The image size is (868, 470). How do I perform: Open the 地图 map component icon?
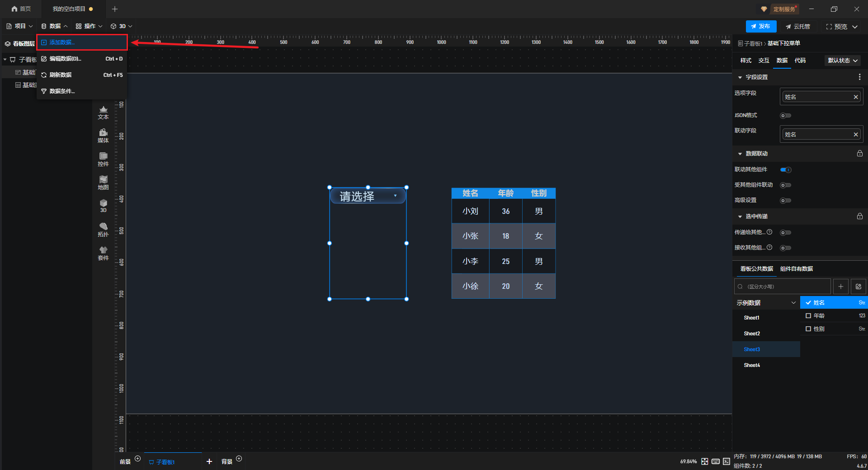(103, 183)
